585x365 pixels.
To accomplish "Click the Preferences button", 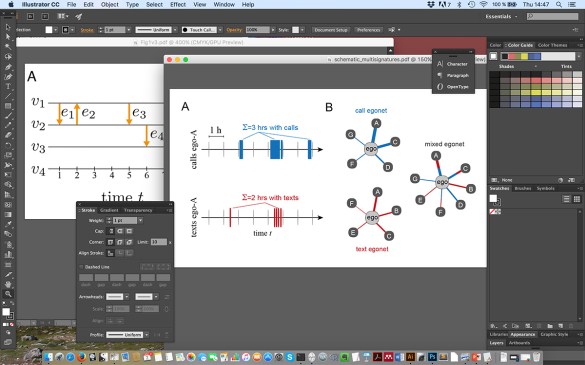I will point(368,30).
